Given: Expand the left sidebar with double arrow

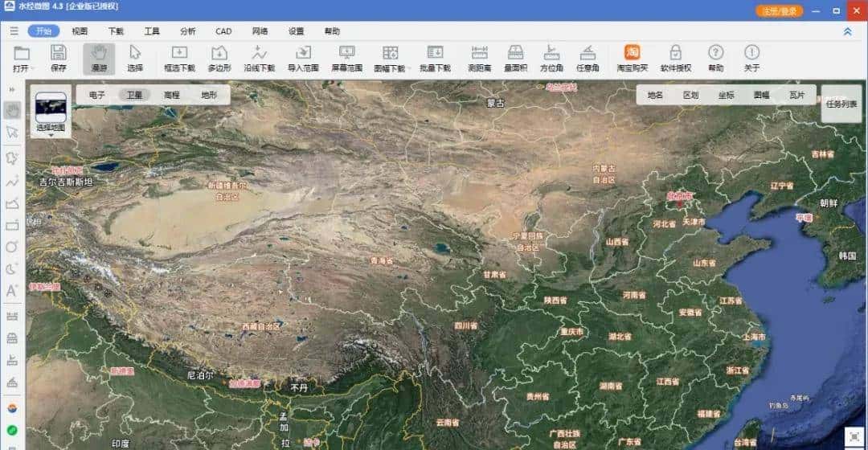Looking at the screenshot, I should 12,90.
